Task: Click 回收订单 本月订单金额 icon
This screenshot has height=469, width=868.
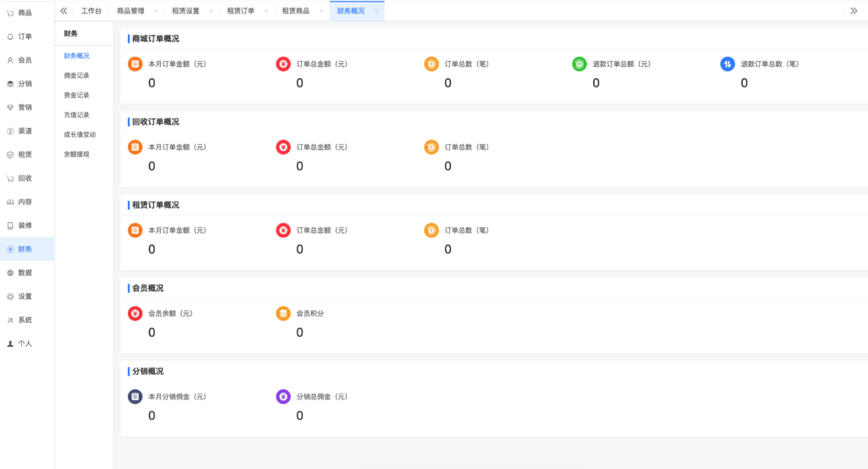Action: (x=135, y=147)
